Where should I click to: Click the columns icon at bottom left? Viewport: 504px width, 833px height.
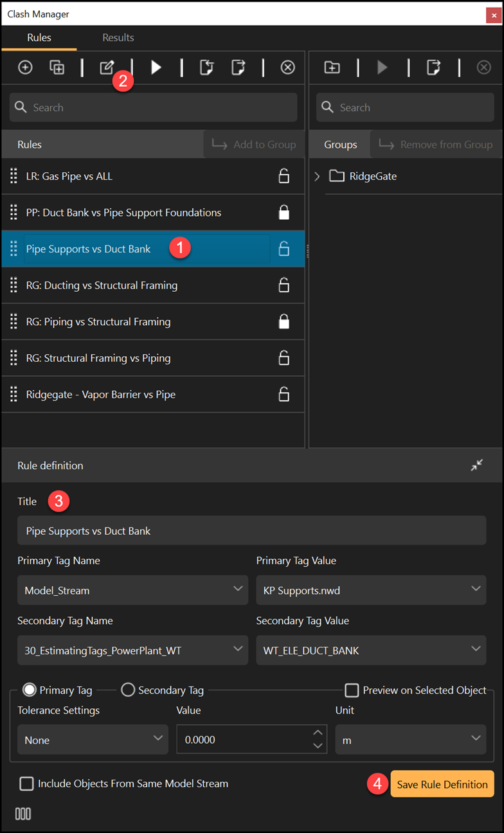point(23,814)
